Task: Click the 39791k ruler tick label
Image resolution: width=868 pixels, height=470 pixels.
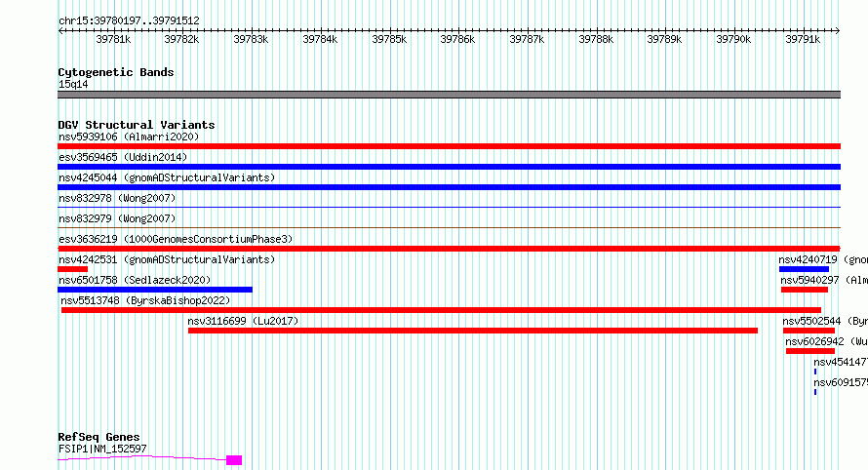Action: click(803, 40)
